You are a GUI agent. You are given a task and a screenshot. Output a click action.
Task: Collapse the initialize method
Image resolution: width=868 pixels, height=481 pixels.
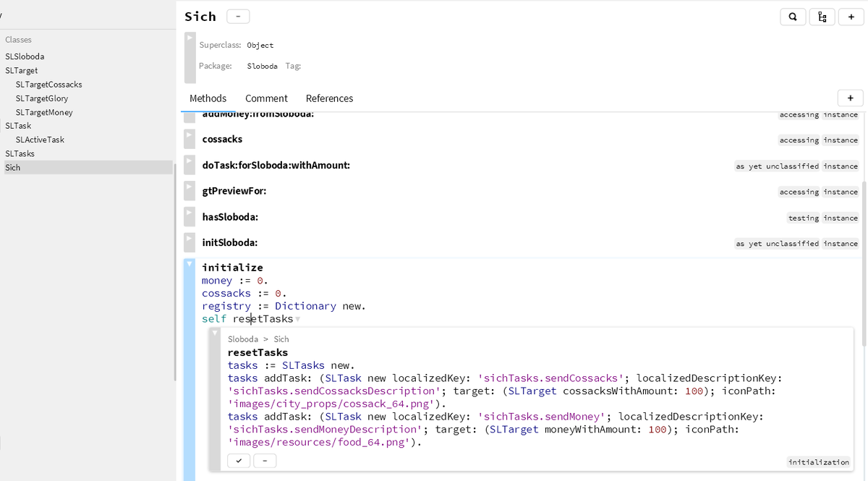pyautogui.click(x=190, y=264)
